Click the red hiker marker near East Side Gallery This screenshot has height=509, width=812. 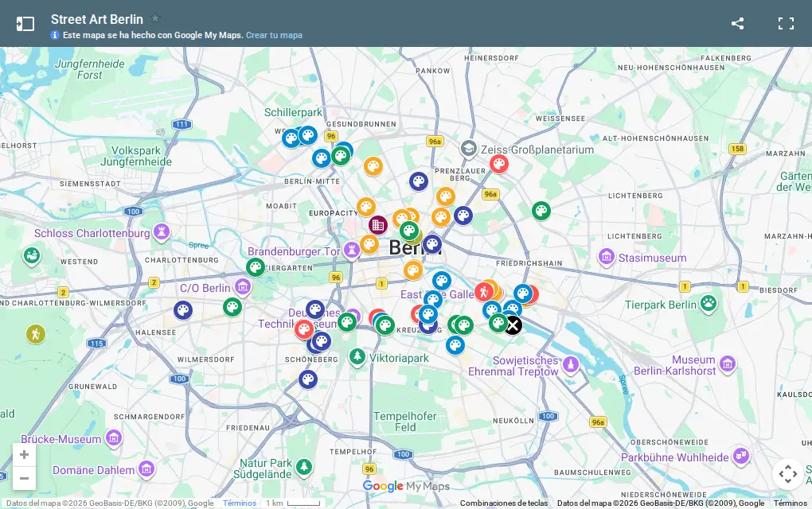tap(484, 292)
